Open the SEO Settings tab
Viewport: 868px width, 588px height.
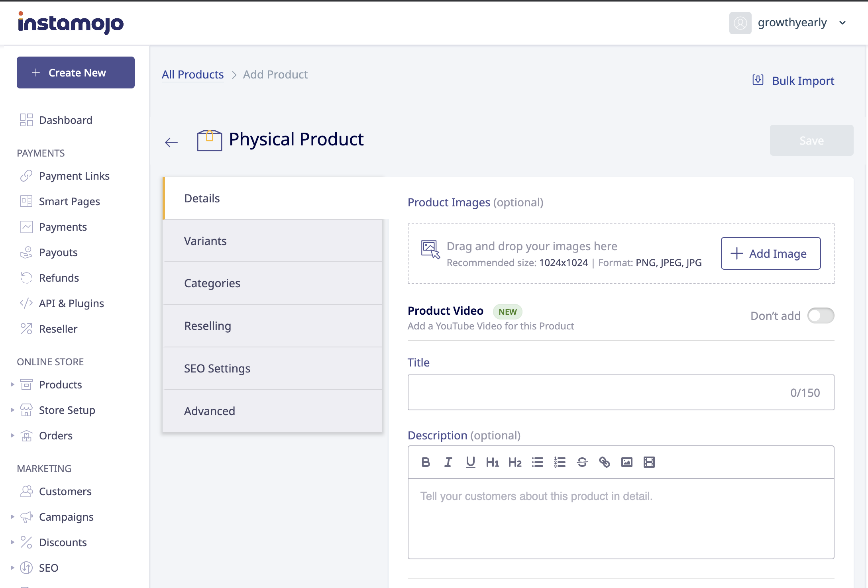coord(273,368)
